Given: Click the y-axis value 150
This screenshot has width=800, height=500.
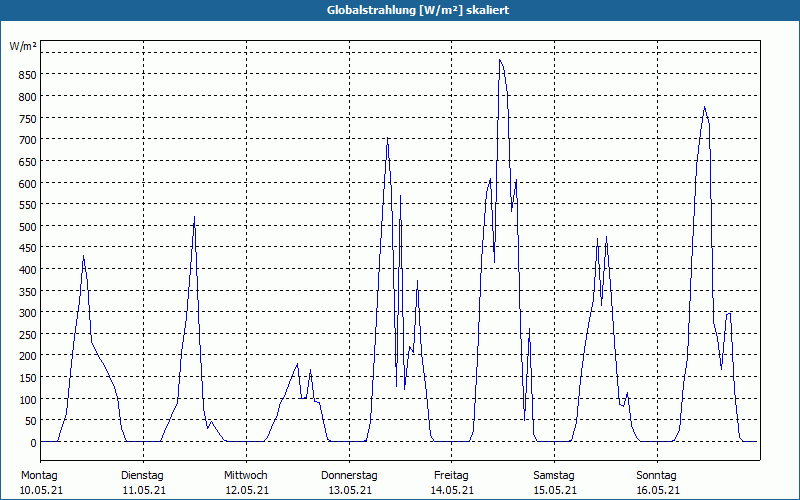Looking at the screenshot, I should pos(27,378).
